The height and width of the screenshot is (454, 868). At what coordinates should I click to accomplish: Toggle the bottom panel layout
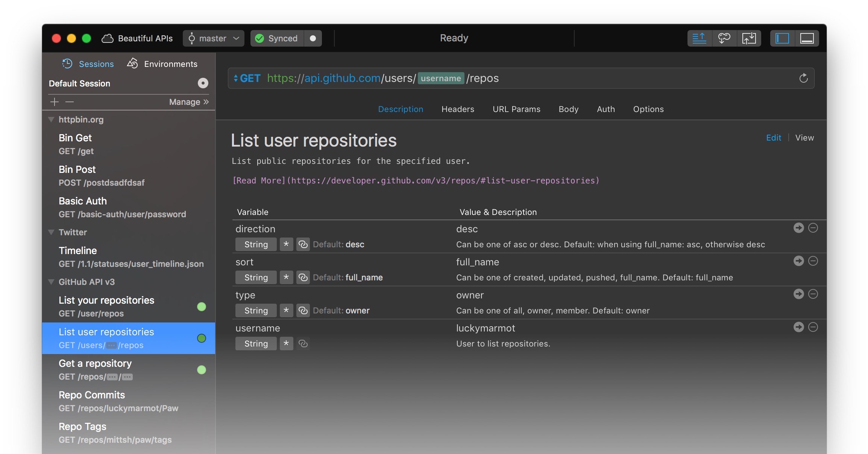pyautogui.click(x=807, y=38)
